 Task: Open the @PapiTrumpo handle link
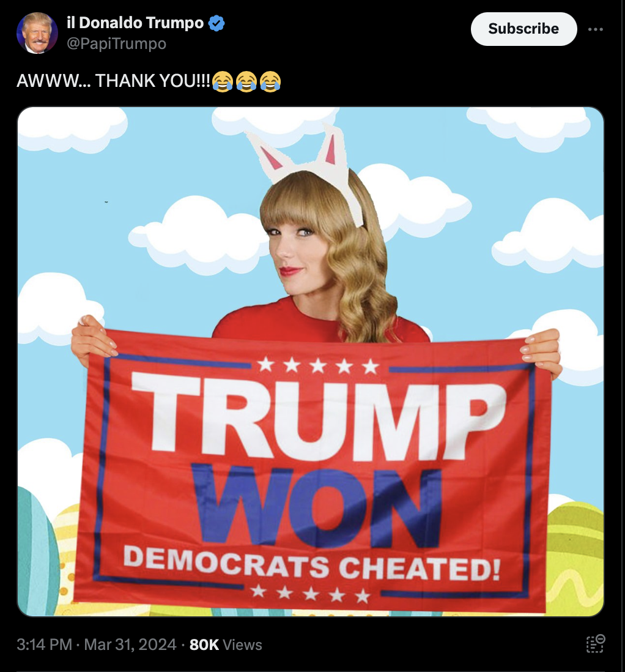pyautogui.click(x=117, y=43)
